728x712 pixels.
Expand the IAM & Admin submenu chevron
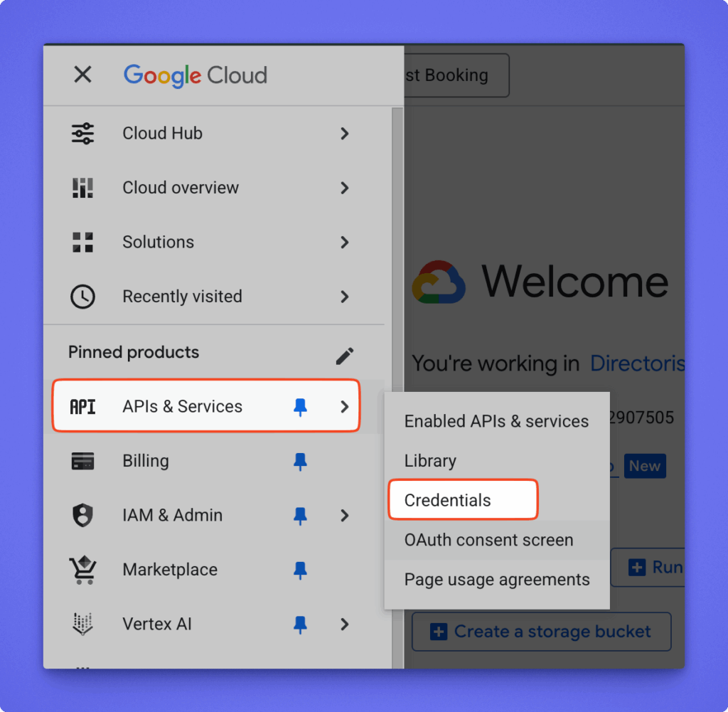(345, 515)
